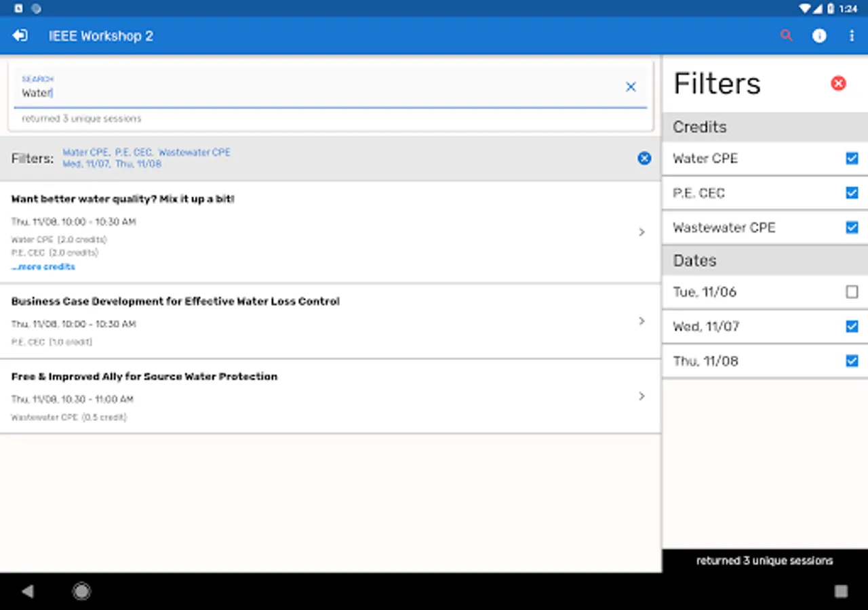This screenshot has height=610, width=868.
Task: Clear the search text with the X icon
Action: (631, 87)
